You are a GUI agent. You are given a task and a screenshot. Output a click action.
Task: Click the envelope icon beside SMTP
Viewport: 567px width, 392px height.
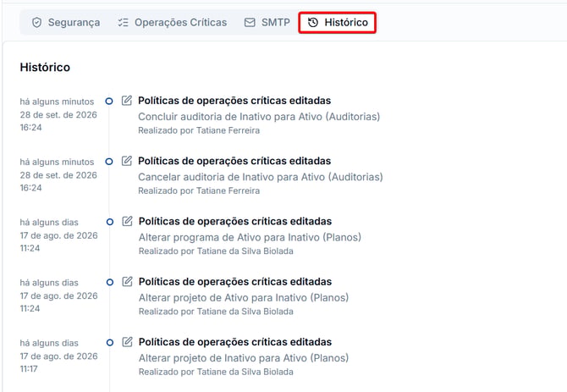(x=250, y=22)
